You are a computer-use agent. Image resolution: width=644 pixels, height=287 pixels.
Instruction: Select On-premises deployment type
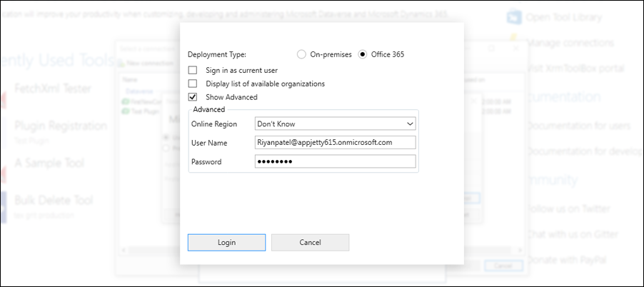click(301, 54)
